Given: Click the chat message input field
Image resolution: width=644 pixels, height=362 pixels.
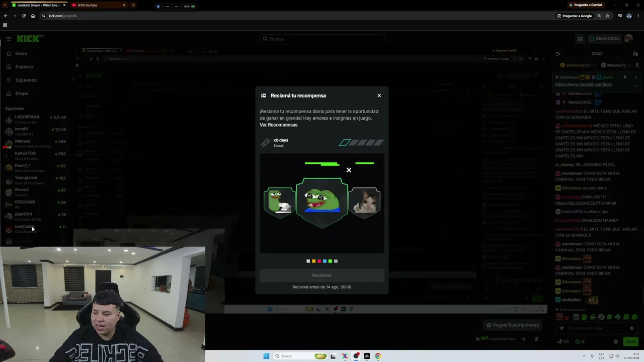Looking at the screenshot, I should tap(596, 328).
